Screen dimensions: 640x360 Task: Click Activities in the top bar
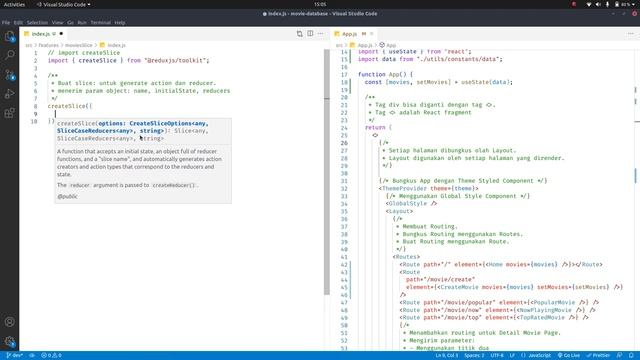pos(14,4)
